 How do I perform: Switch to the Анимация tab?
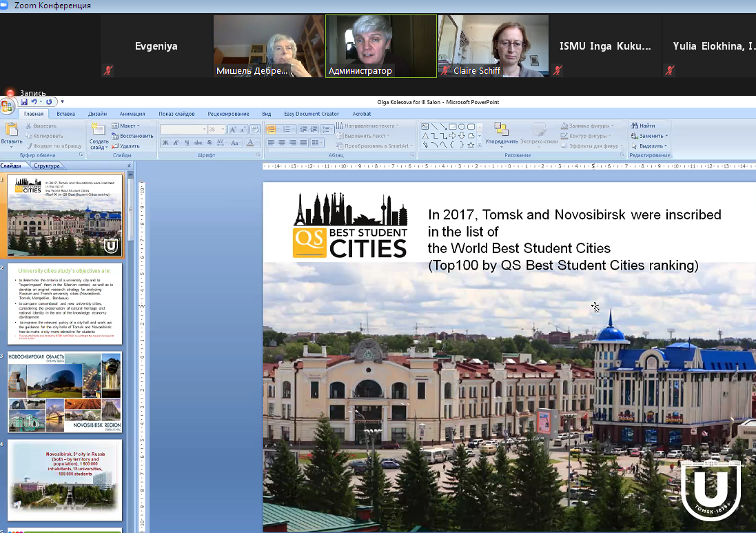point(132,114)
